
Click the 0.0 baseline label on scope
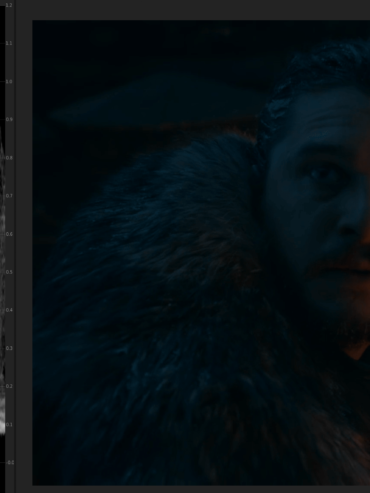(10, 462)
